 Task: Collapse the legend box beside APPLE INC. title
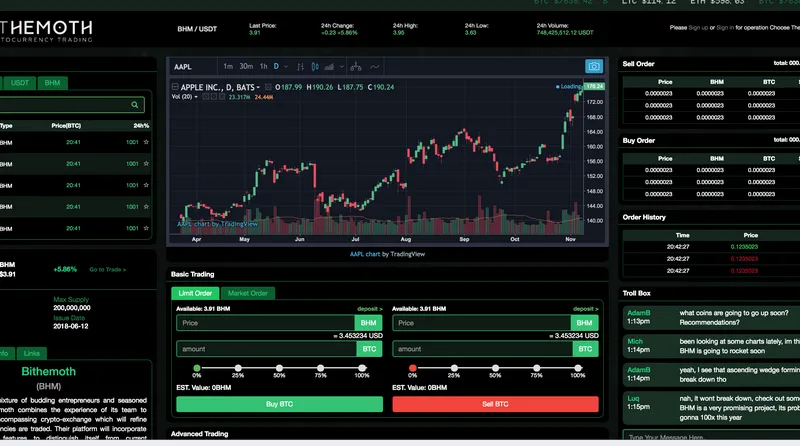(x=175, y=87)
